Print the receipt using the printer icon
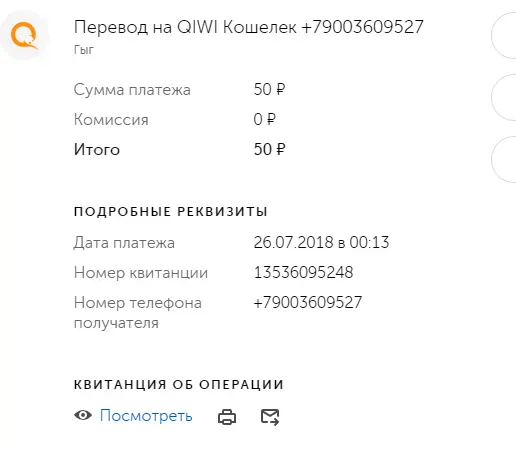The width and height of the screenshot is (516, 450). pyautogui.click(x=227, y=417)
